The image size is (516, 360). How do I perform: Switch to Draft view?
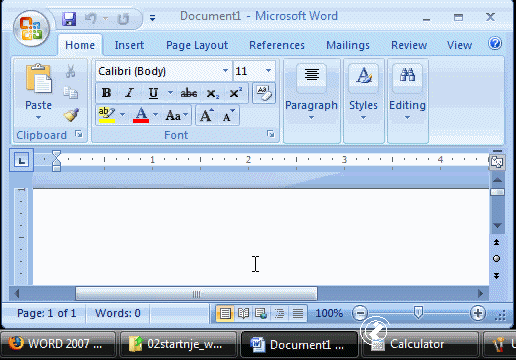pyautogui.click(x=298, y=313)
